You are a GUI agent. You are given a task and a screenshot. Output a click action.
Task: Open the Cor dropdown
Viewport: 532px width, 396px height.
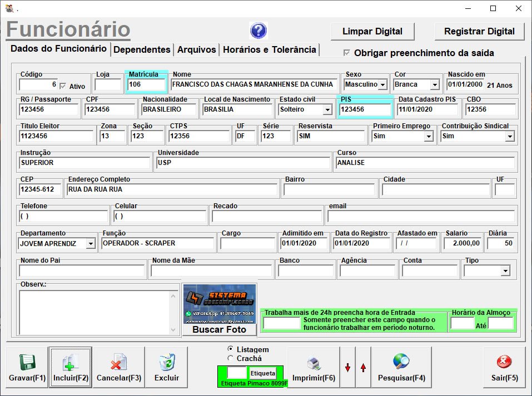point(435,84)
